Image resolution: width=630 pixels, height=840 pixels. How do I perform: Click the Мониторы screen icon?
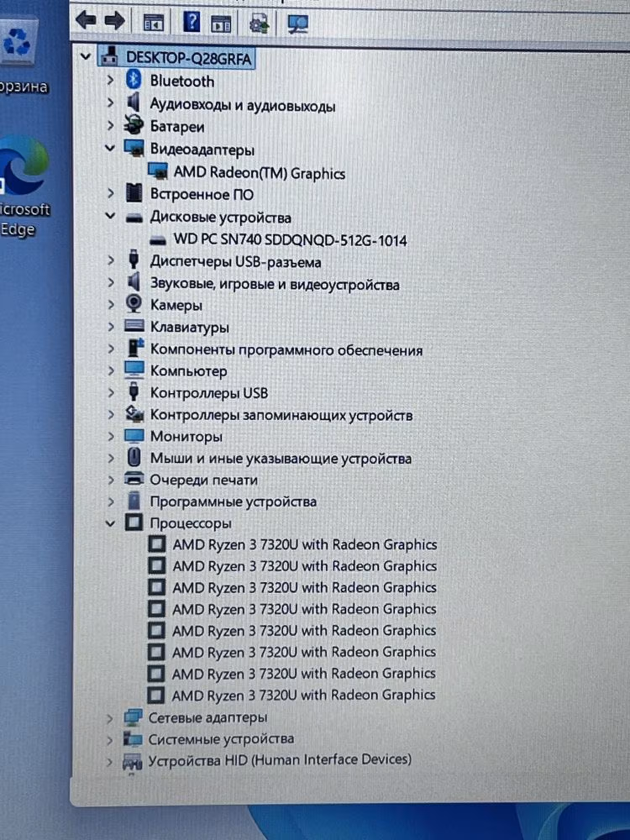134,436
